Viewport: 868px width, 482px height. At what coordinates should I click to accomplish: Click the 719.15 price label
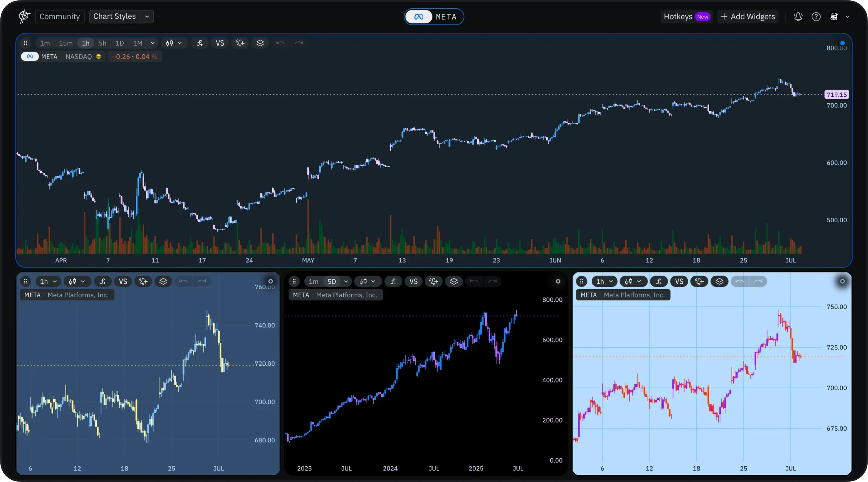(837, 94)
